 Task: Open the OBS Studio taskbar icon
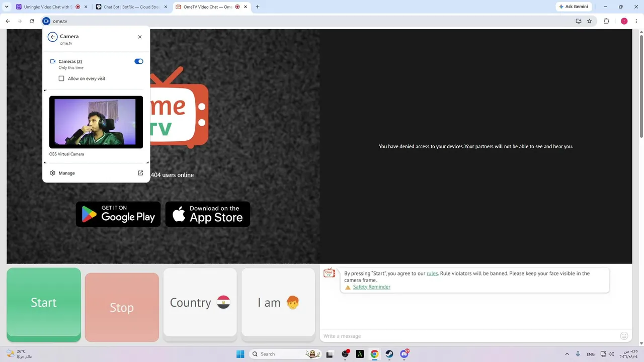coord(345,354)
